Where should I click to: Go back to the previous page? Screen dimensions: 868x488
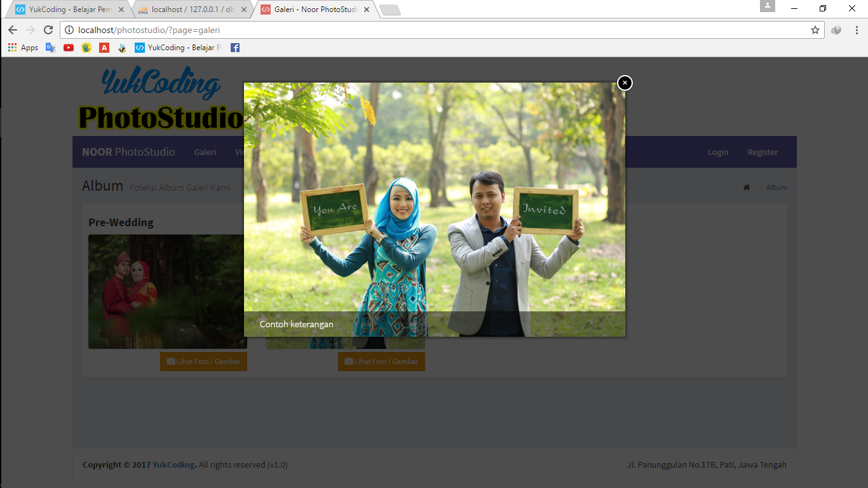pos(13,30)
